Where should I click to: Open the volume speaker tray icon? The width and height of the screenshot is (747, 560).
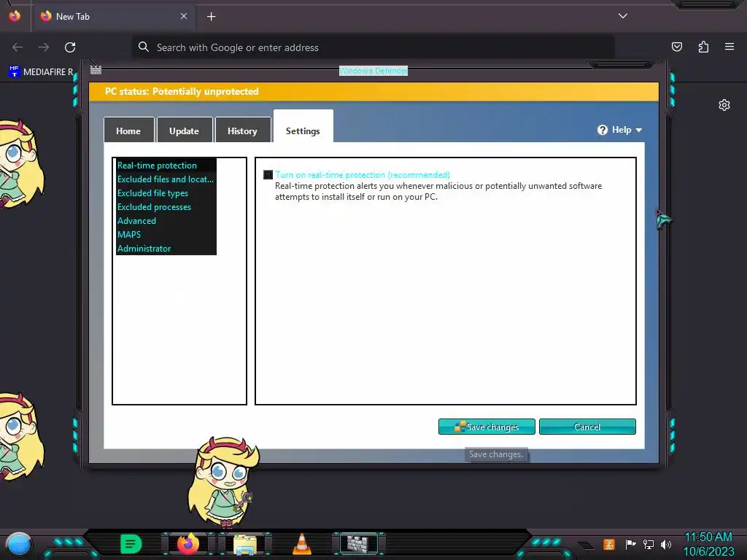(x=666, y=544)
